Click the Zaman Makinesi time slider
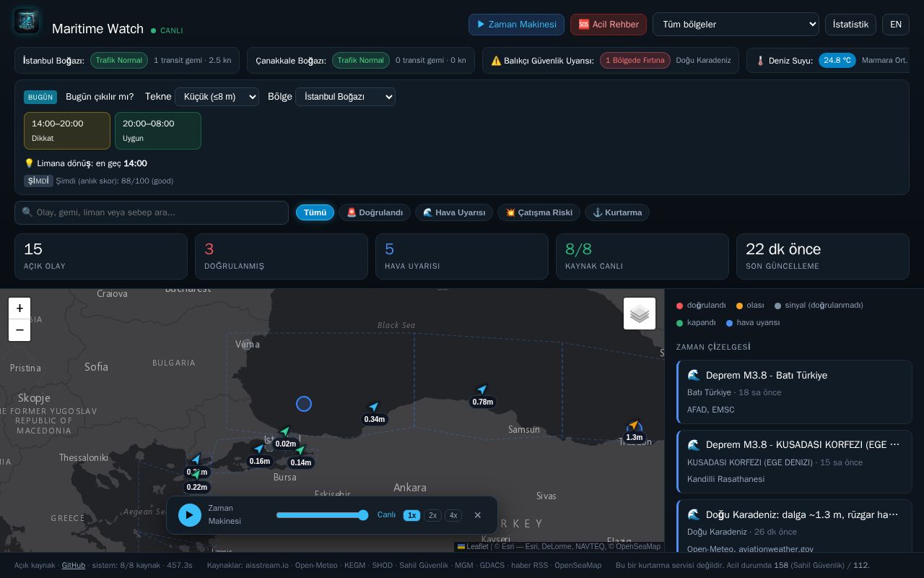 pos(322,515)
